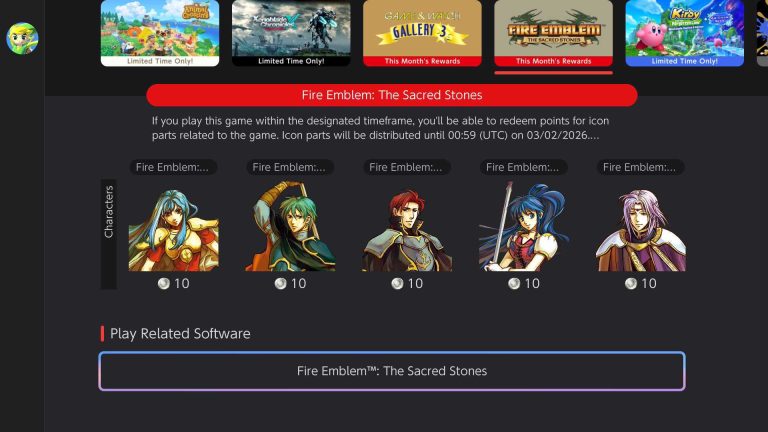This screenshot has height=432, width=768.
Task: Select the Animal Crossing icon set banner
Action: [160, 33]
